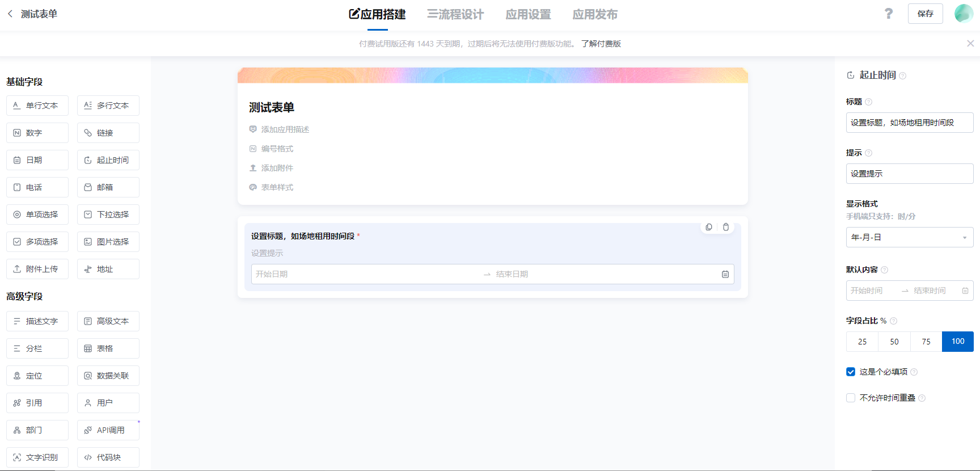Switch to 应用发布 tab

pos(595,14)
